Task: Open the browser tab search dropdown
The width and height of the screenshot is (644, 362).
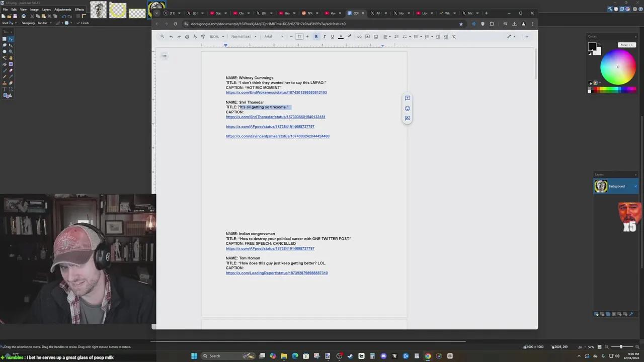Action: pyautogui.click(x=156, y=13)
